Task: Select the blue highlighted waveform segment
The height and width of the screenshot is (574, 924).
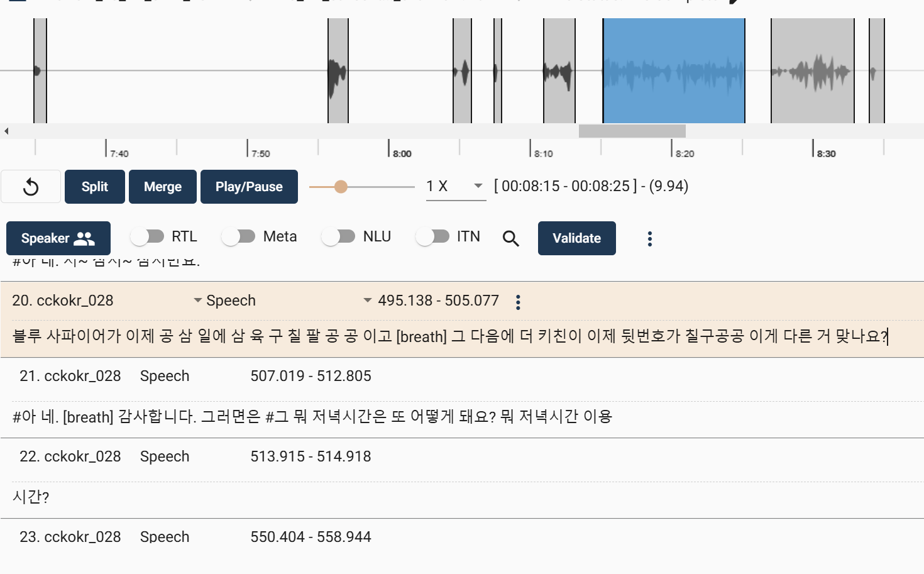Action: click(673, 70)
